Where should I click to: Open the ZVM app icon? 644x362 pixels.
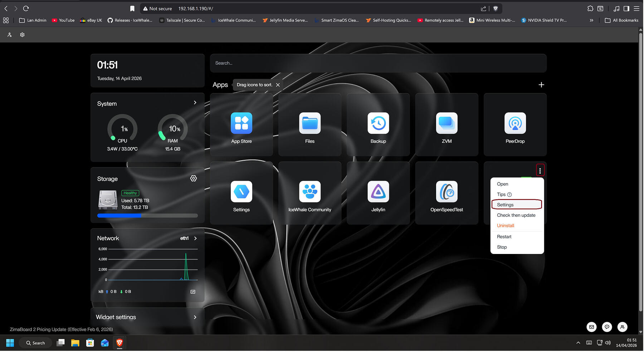click(x=446, y=123)
